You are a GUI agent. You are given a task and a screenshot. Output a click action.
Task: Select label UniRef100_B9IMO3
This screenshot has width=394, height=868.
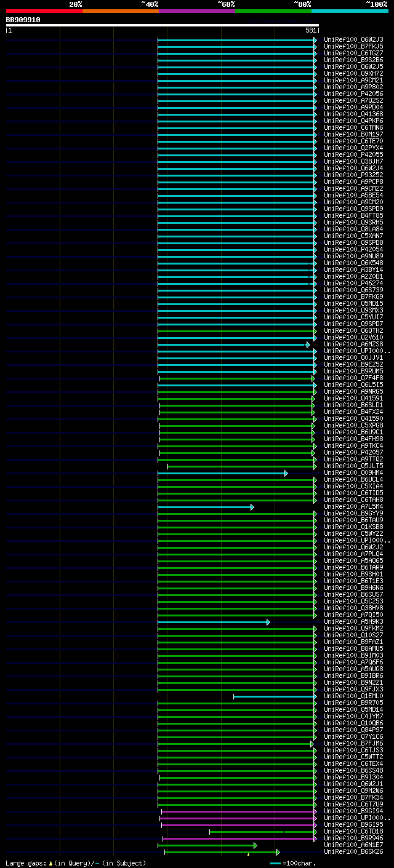[x=353, y=655]
